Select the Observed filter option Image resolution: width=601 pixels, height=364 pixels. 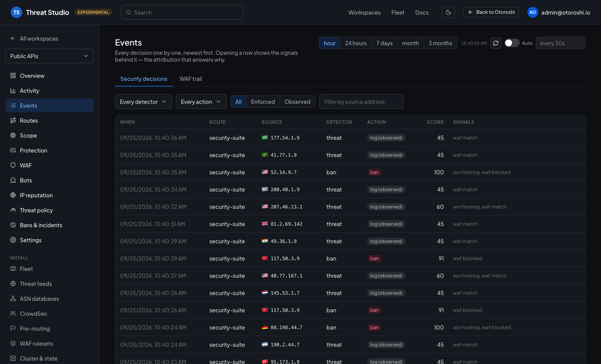tap(297, 102)
